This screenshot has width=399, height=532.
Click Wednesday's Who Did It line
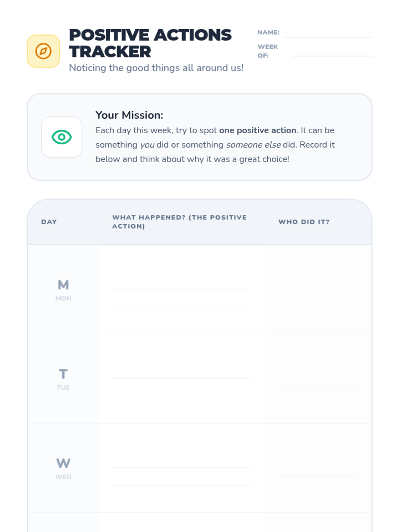318,476
